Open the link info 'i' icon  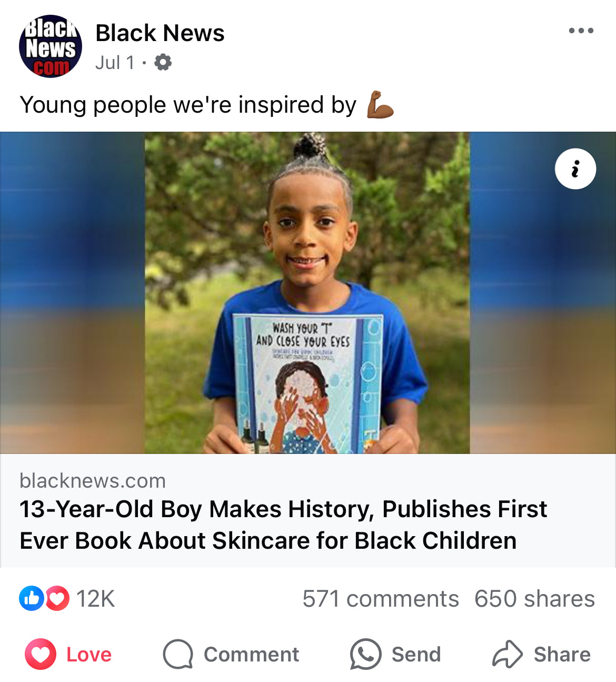(575, 169)
